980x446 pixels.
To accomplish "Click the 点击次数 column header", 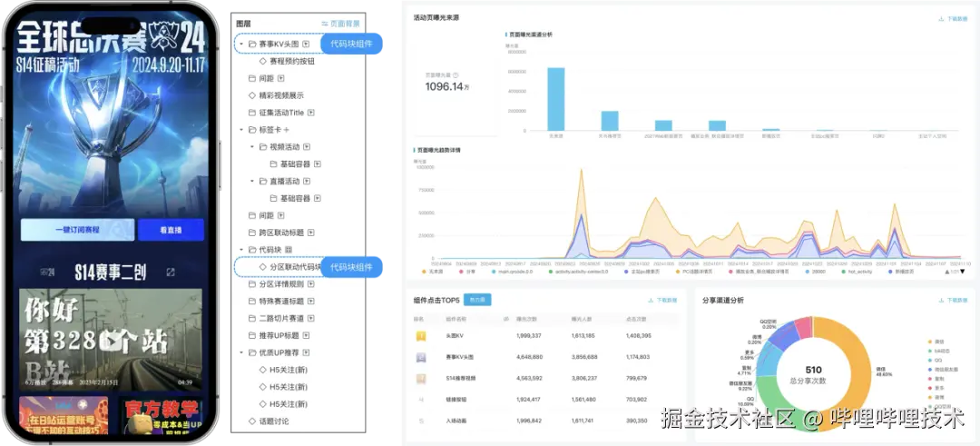I will (x=636, y=319).
